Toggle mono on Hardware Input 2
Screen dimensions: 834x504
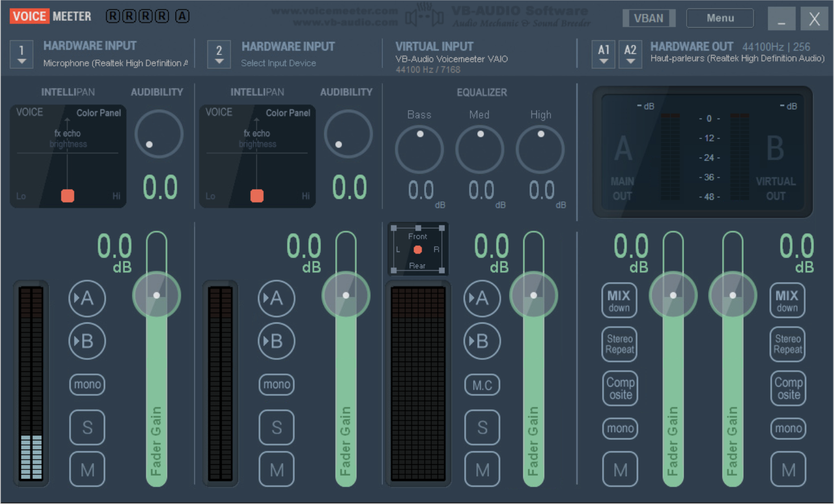tap(276, 384)
